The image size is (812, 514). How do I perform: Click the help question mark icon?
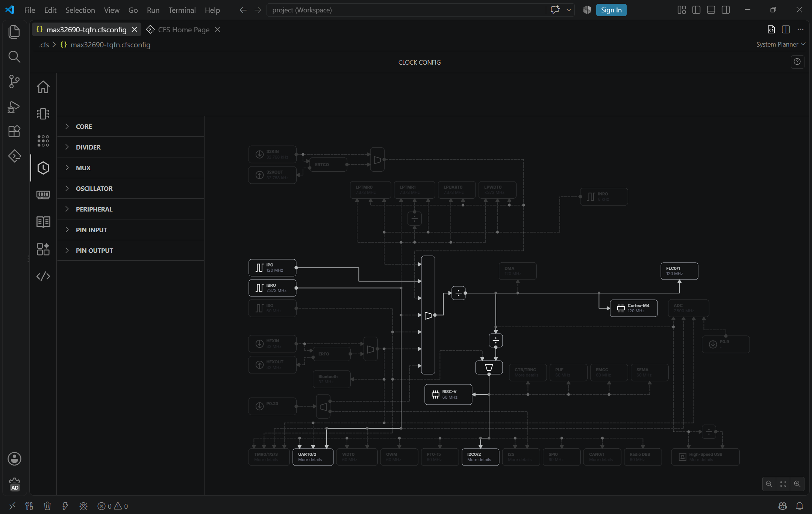797,62
